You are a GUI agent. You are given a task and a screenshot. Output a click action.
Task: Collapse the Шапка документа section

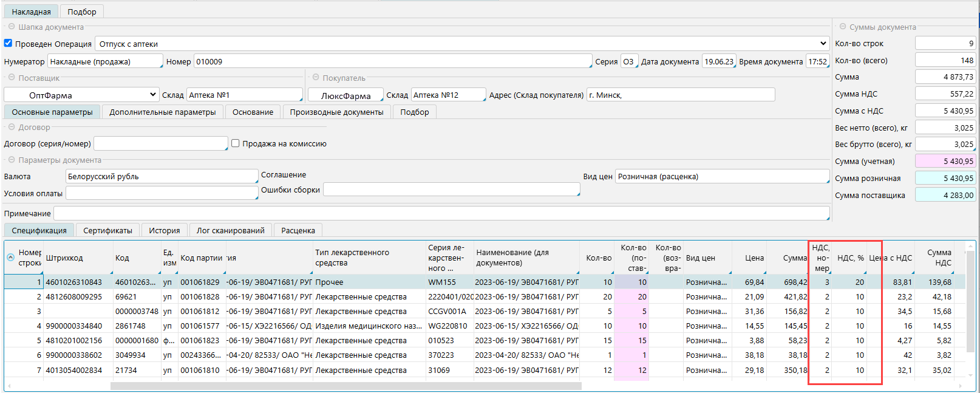coord(12,27)
